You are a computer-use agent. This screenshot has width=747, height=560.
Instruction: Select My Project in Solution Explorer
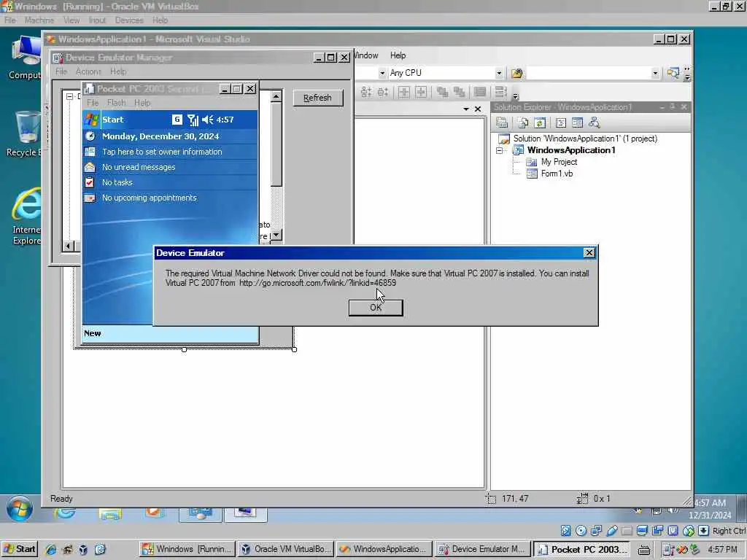(x=559, y=162)
